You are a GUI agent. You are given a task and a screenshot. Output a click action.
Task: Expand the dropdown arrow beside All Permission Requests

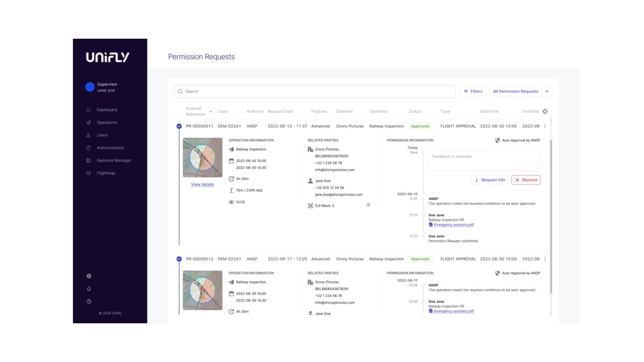pos(547,92)
